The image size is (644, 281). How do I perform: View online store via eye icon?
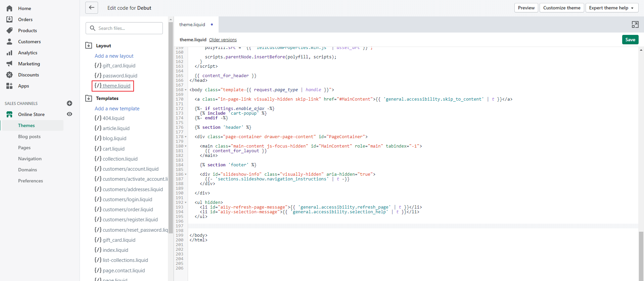70,114
